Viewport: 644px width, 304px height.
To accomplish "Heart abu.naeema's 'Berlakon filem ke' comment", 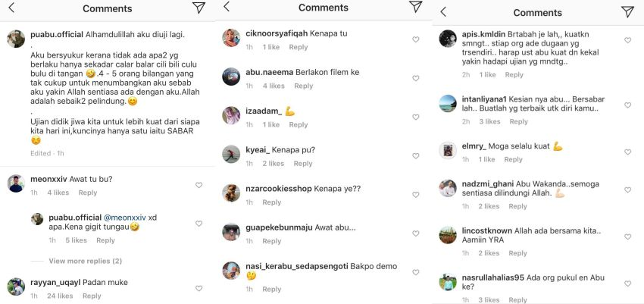I will pyautogui.click(x=416, y=78).
